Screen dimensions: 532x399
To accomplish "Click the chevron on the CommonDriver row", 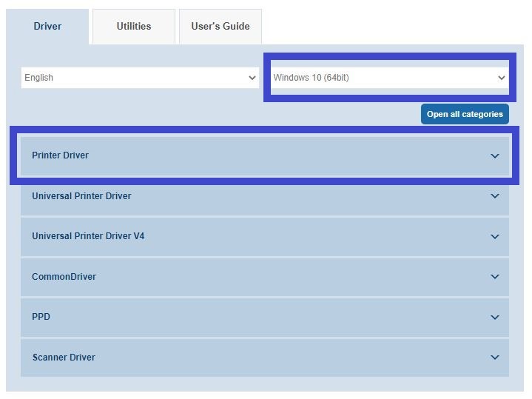I will 495,277.
